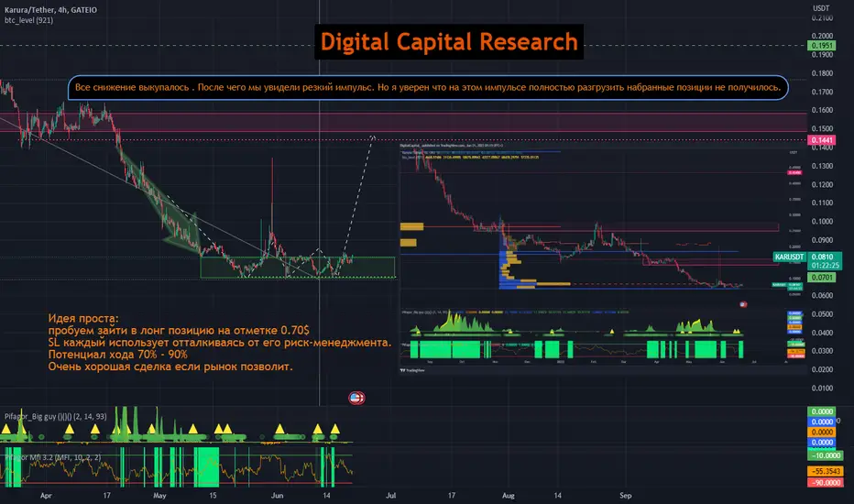Click the May label on the time axis

pos(159,495)
